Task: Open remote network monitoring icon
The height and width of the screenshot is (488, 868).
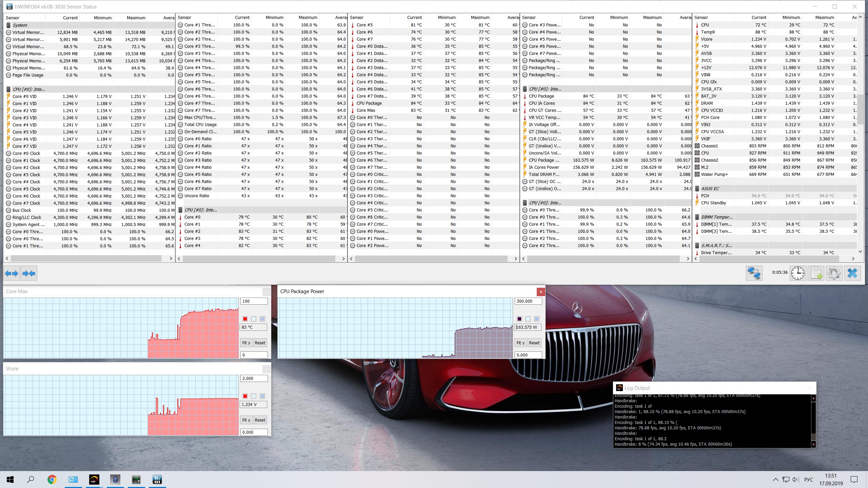Action: coord(754,273)
